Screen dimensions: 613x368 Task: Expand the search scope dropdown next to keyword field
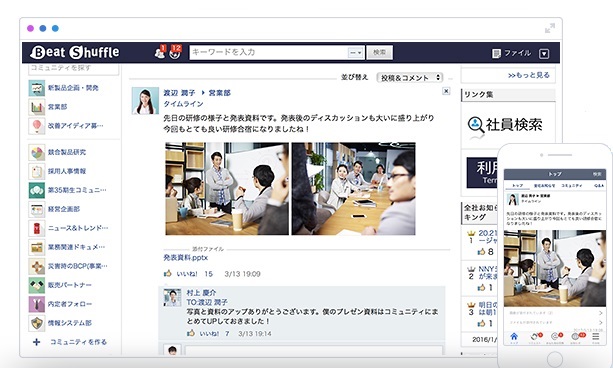click(356, 52)
